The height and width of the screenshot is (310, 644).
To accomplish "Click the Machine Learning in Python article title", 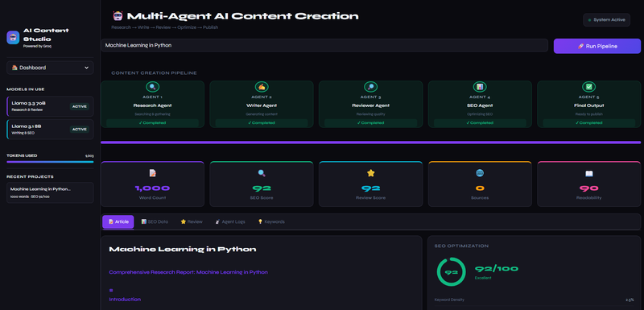I will (x=183, y=250).
